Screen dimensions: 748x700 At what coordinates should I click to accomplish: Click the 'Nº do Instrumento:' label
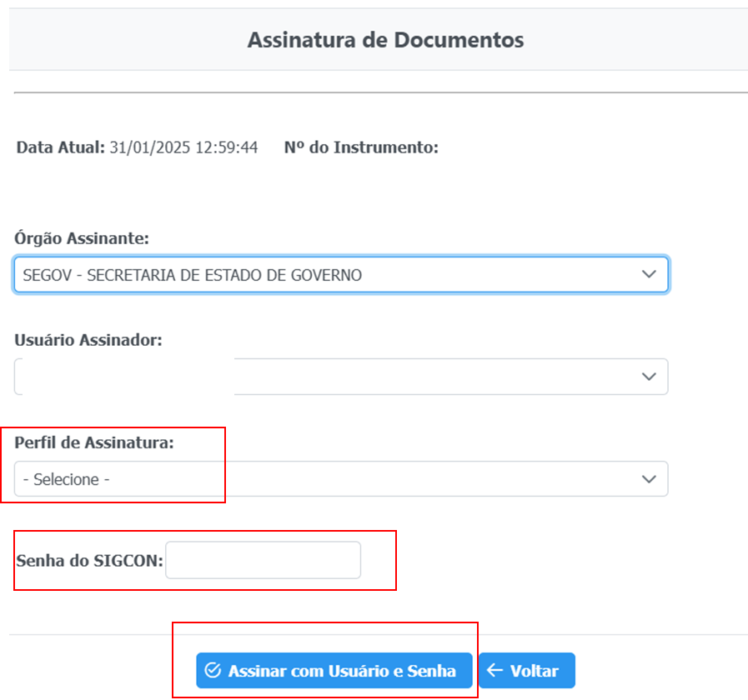tap(361, 147)
